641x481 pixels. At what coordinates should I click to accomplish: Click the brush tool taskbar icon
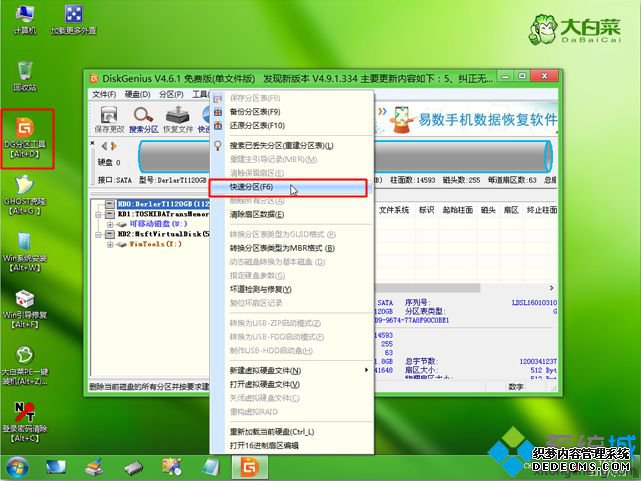[x=94, y=468]
